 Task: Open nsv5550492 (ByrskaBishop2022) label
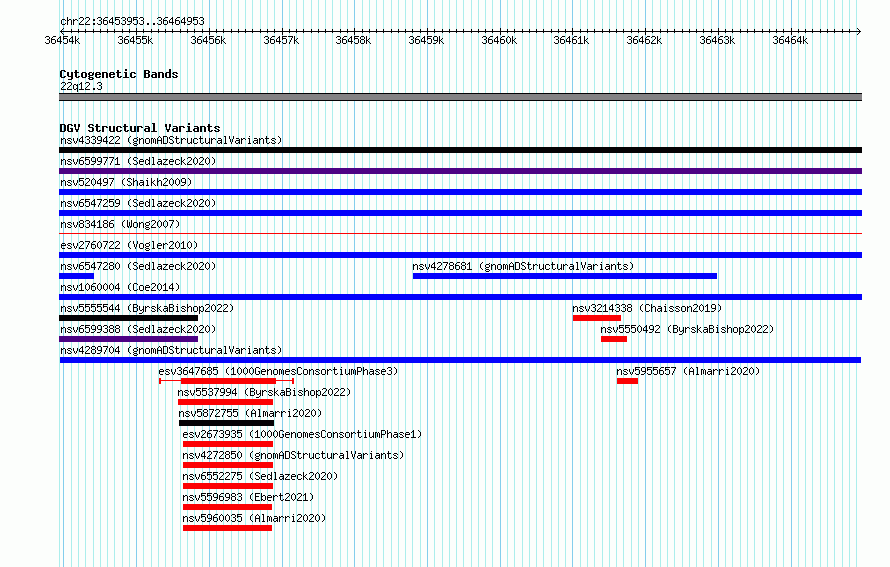tap(687, 329)
